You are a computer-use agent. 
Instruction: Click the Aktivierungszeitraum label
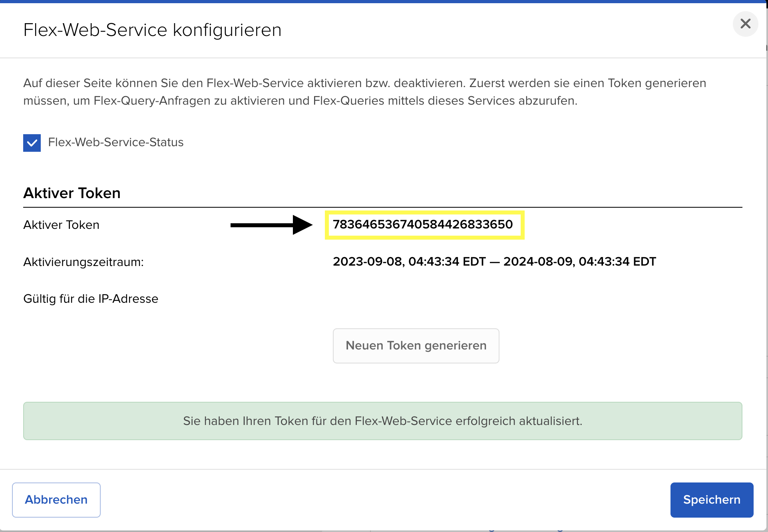(x=84, y=262)
